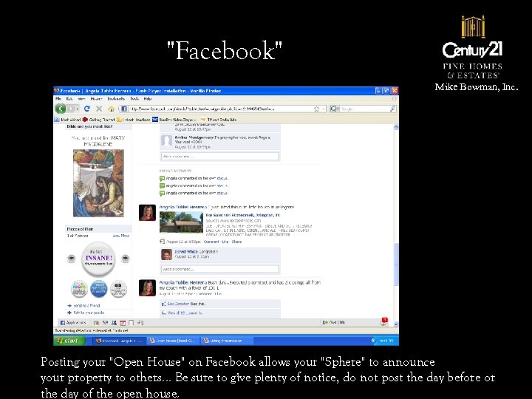Screen dimensions: 532x399
Task: Open the Facebook Applications menu
Action: 73,323
